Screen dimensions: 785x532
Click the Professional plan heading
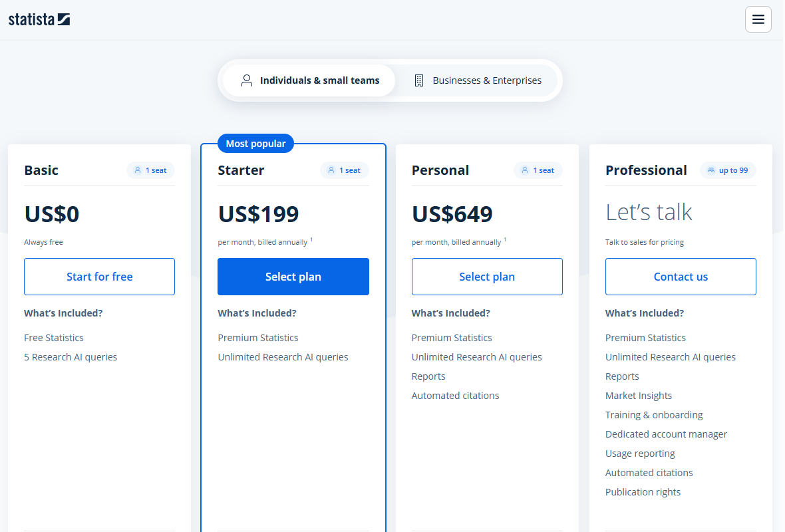pyautogui.click(x=647, y=170)
